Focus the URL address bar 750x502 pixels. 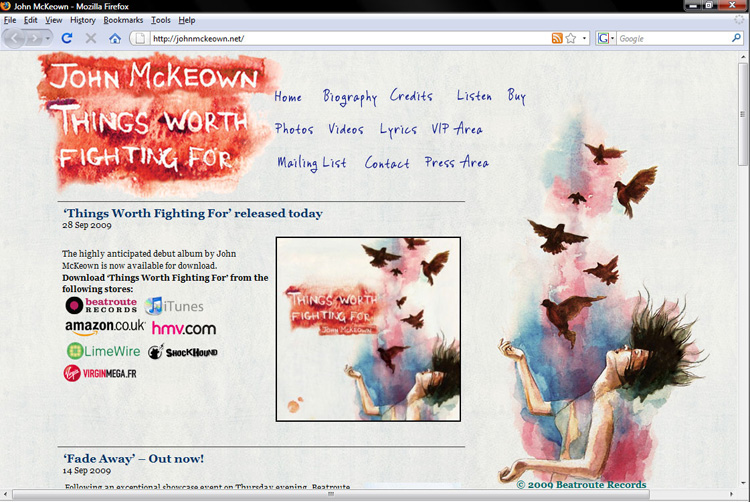point(350,38)
